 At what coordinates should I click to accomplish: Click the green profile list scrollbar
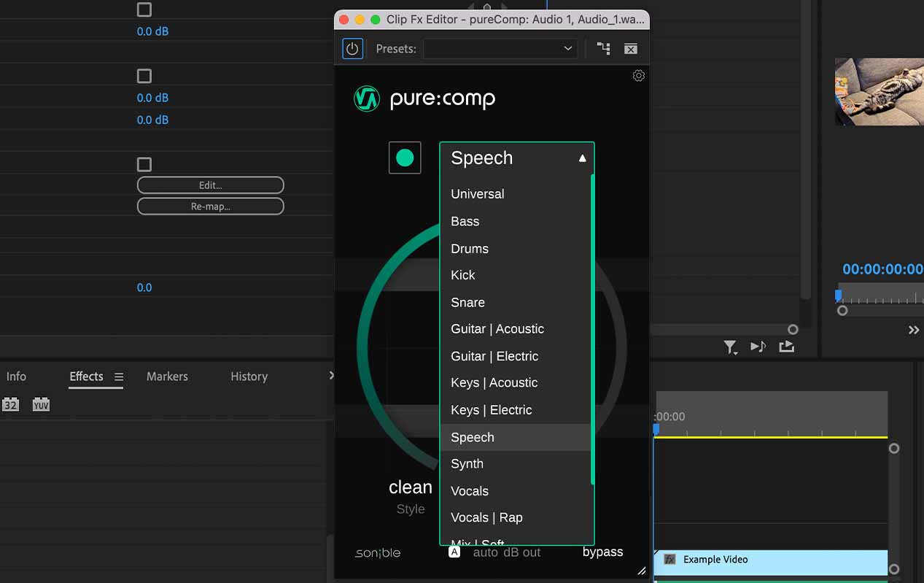point(592,329)
